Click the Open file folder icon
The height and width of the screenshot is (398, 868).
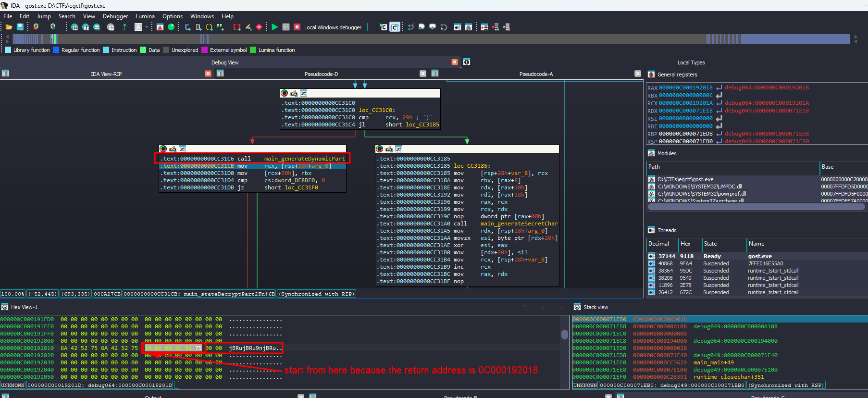9,27
